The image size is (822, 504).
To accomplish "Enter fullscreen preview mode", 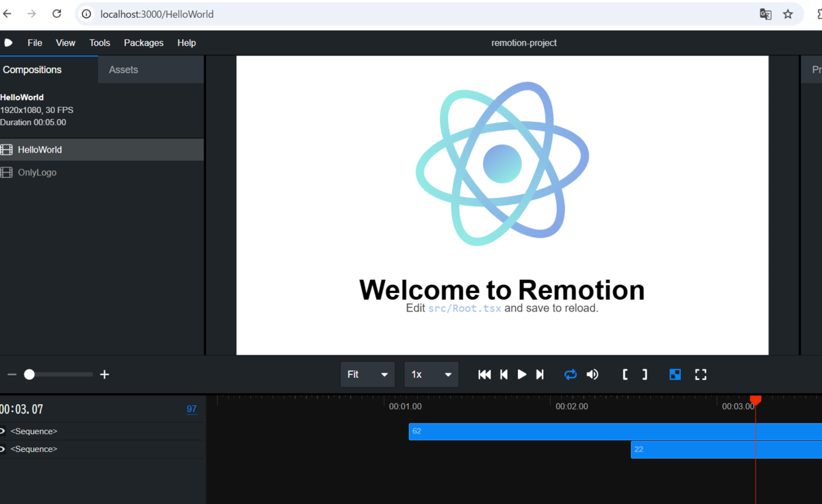I will tap(701, 375).
